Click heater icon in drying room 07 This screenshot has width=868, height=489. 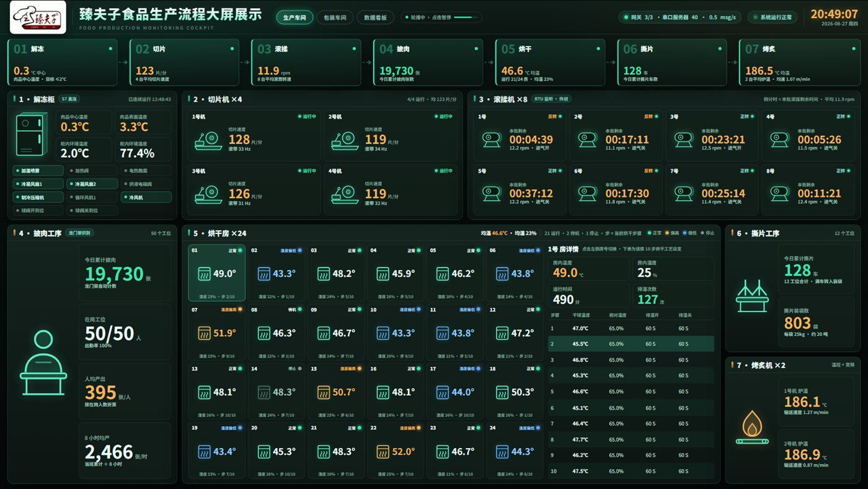coord(204,333)
